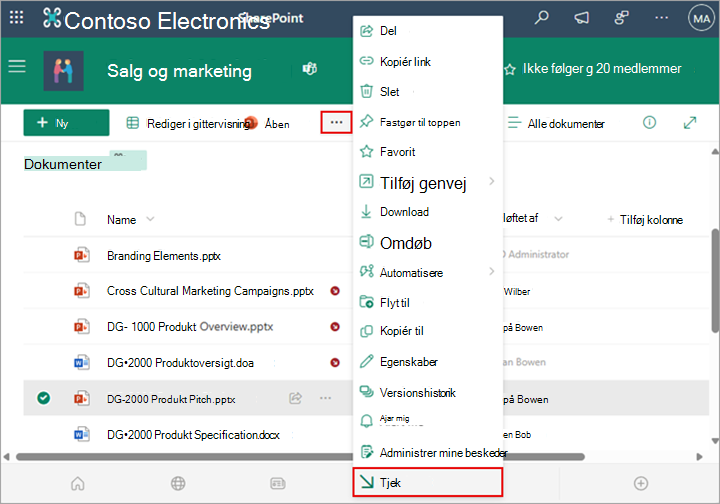Click the megaphone announcements icon
Viewport: 720px width, 504px height.
pyautogui.click(x=581, y=18)
